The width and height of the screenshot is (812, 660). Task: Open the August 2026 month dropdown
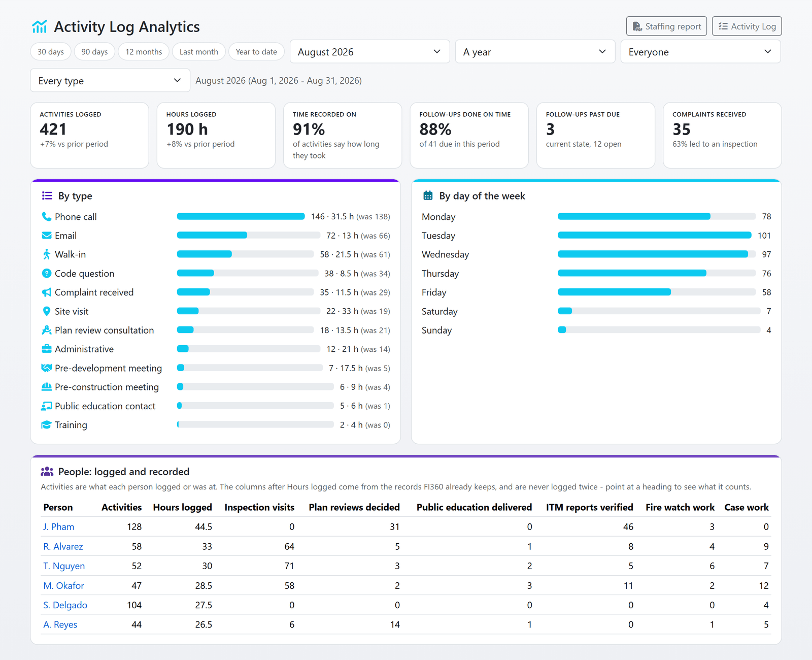click(x=369, y=52)
